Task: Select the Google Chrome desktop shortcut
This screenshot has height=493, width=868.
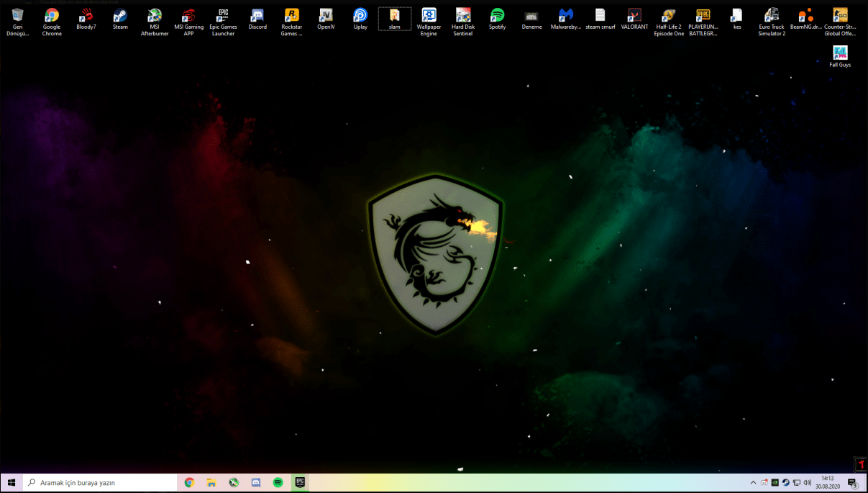Action: point(52,22)
